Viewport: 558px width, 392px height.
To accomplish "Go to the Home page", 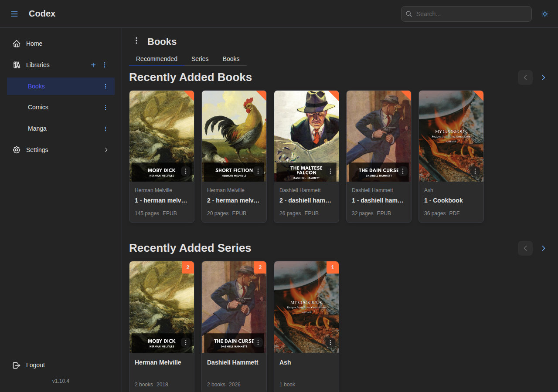I will 34,44.
